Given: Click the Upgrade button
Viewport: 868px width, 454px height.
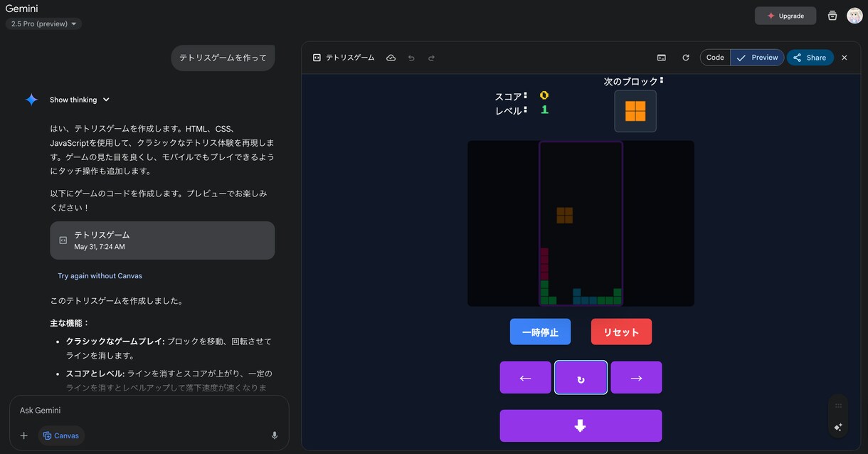Looking at the screenshot, I should [x=785, y=16].
